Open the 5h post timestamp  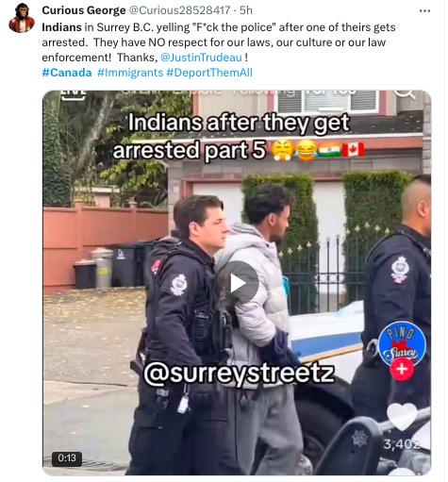[246, 10]
